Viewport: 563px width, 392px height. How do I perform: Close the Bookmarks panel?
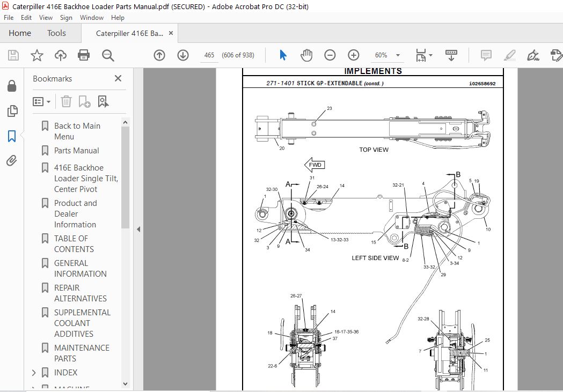pyautogui.click(x=118, y=78)
